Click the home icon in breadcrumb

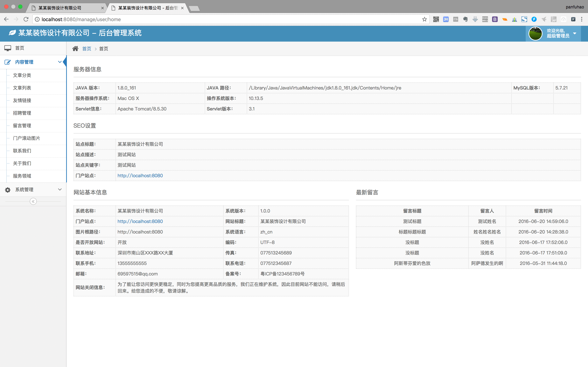tap(75, 49)
